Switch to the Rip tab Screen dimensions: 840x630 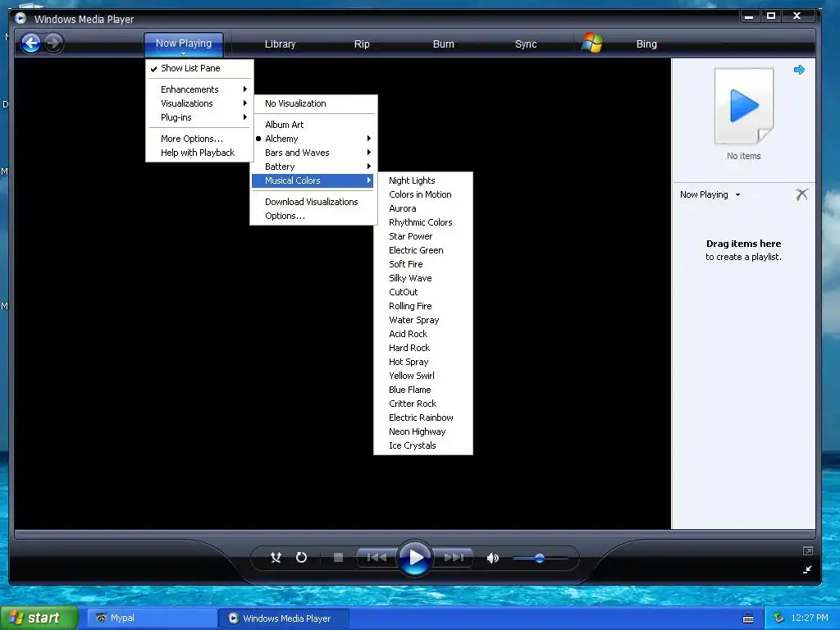362,44
